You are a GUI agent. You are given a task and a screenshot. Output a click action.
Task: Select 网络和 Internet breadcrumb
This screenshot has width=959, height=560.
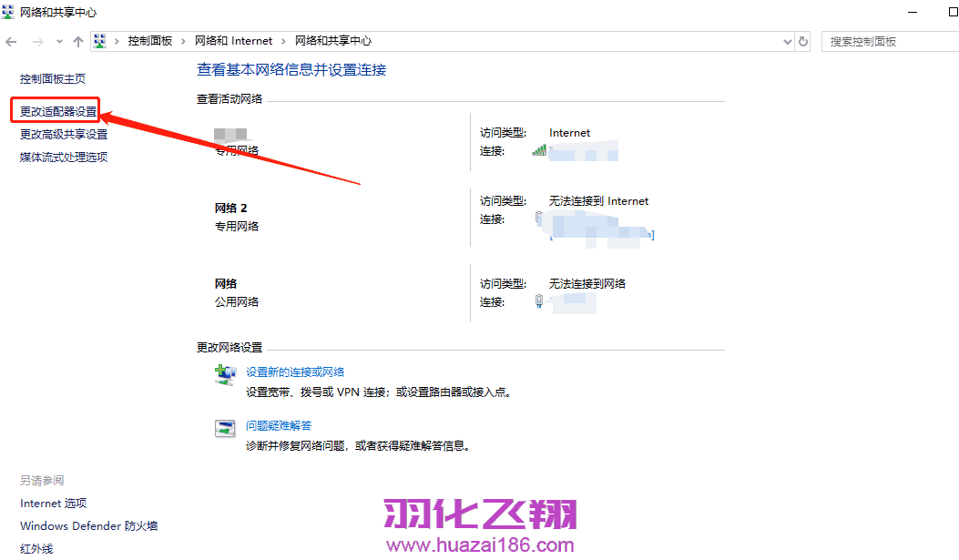(x=234, y=41)
